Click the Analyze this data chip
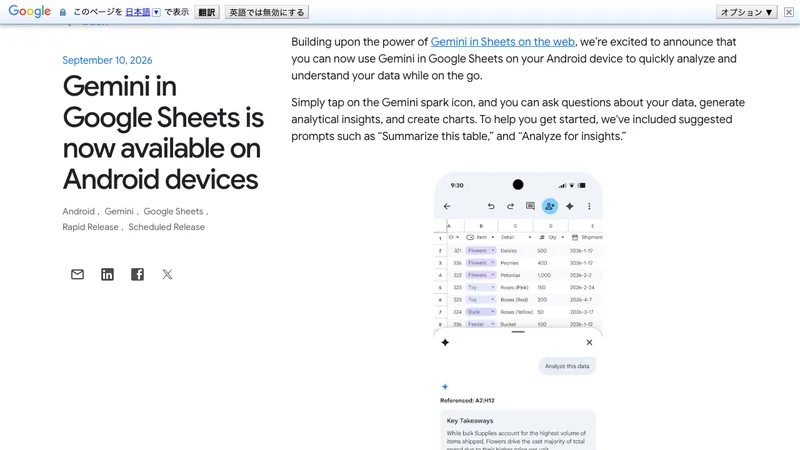Screen dimensions: 800x450 pos(567,366)
